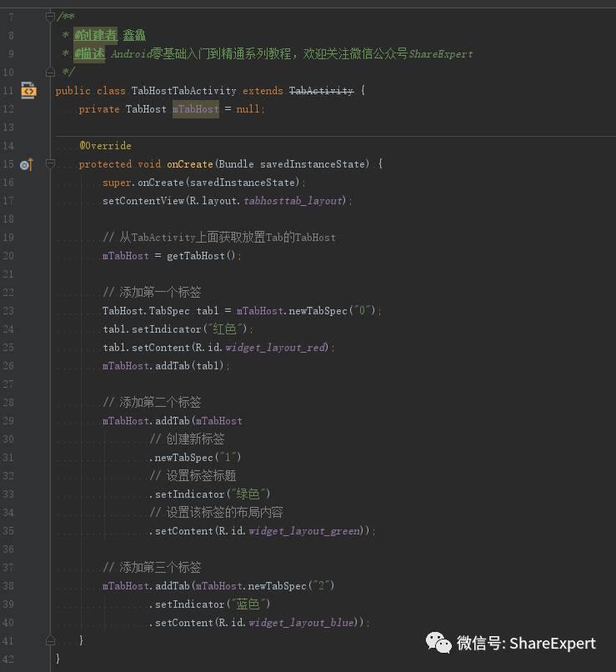Click onCreate in the method signature
The image size is (616, 672).
190,164
